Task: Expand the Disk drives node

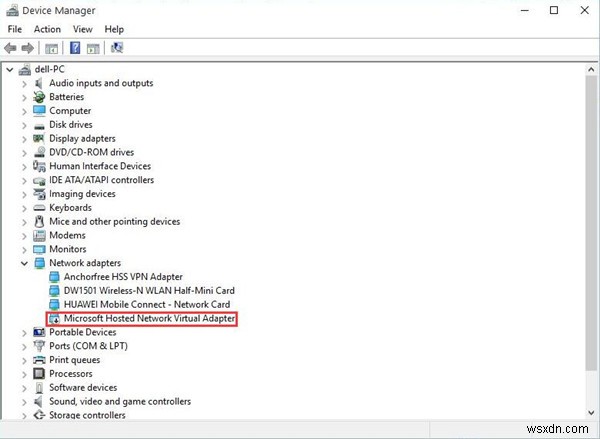Action: 24,125
